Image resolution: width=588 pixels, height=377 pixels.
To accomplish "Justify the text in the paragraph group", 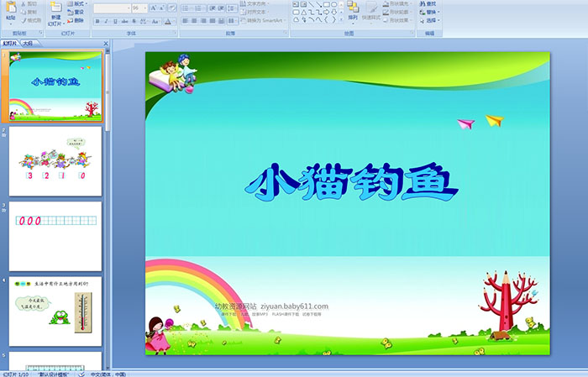I will click(213, 21).
